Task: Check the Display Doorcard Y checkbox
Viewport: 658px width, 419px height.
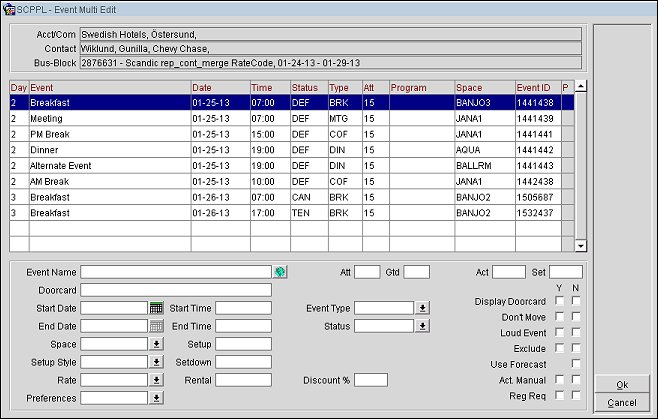Action: 560,301
